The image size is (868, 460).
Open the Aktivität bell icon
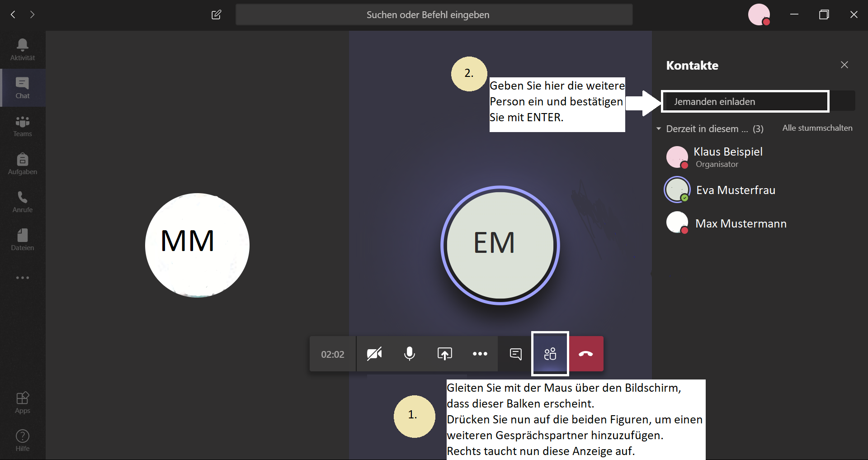click(23, 49)
